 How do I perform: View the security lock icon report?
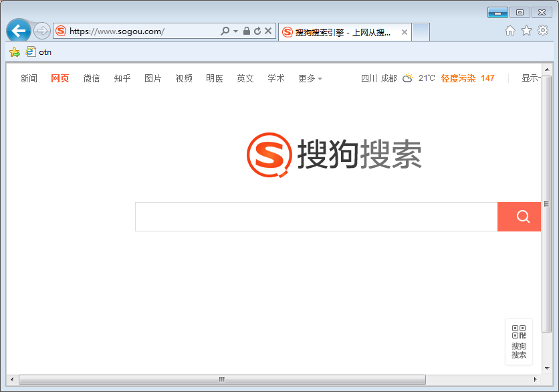(x=246, y=31)
